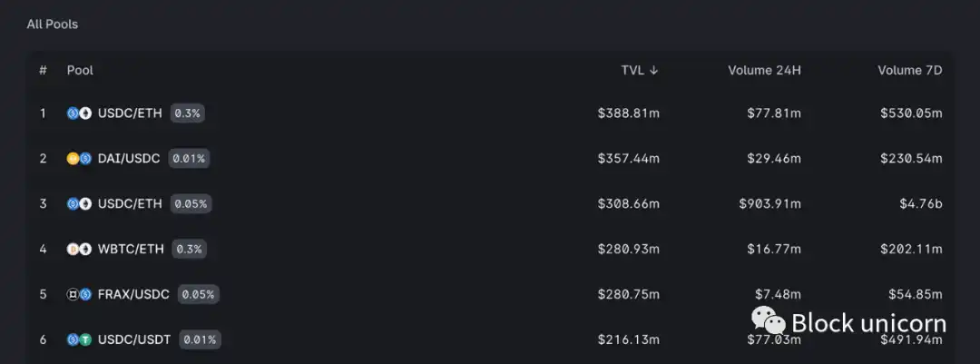Sort pools by Volume 24H header
The image size is (980, 364).
[764, 71]
